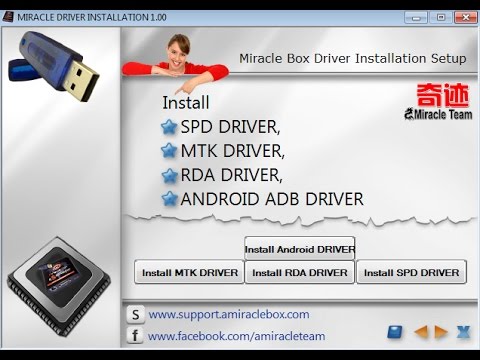Click the 'MTK DRIVER,' text

pyautogui.click(x=233, y=151)
